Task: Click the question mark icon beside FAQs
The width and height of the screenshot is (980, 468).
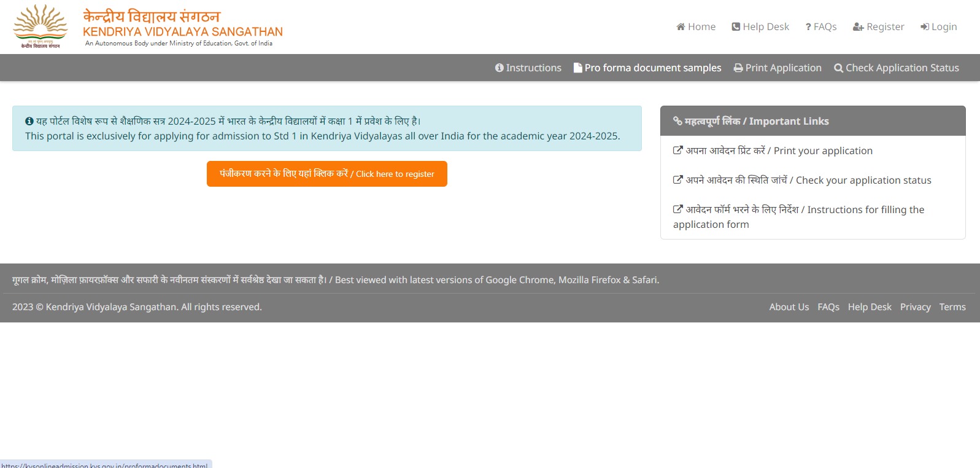Action: [x=808, y=26]
